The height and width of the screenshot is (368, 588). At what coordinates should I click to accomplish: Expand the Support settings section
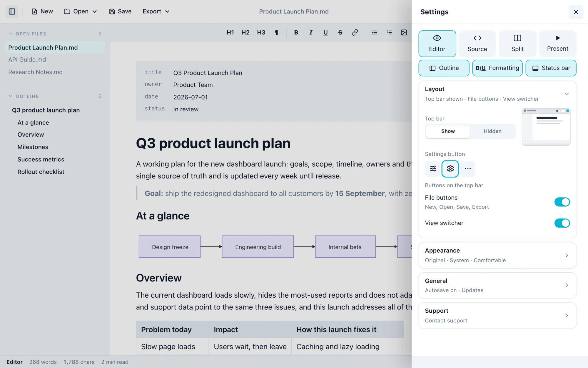[x=497, y=316]
